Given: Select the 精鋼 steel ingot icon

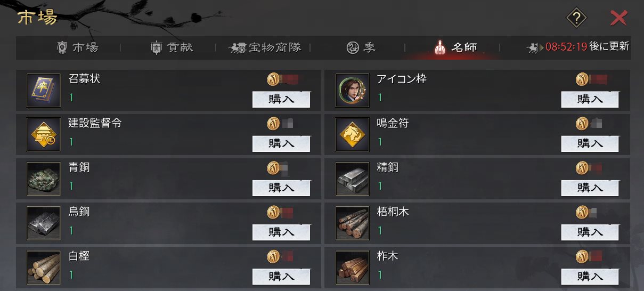Looking at the screenshot, I should click(x=352, y=179).
